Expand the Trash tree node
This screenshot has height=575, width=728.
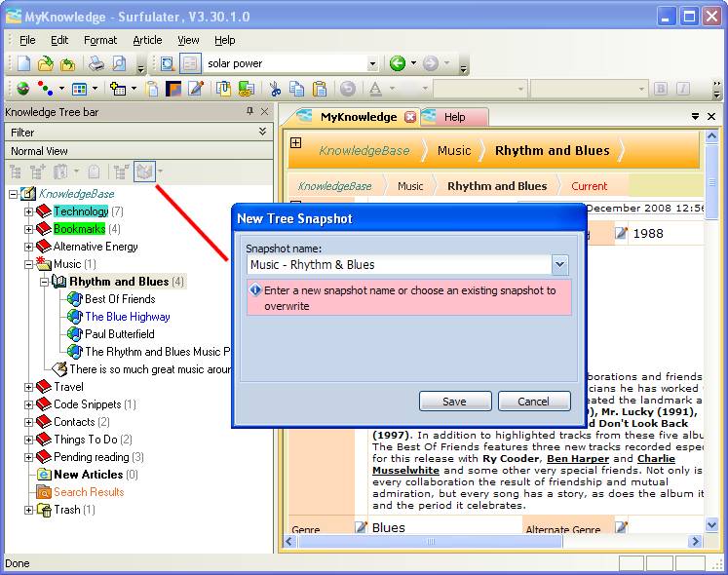29,510
